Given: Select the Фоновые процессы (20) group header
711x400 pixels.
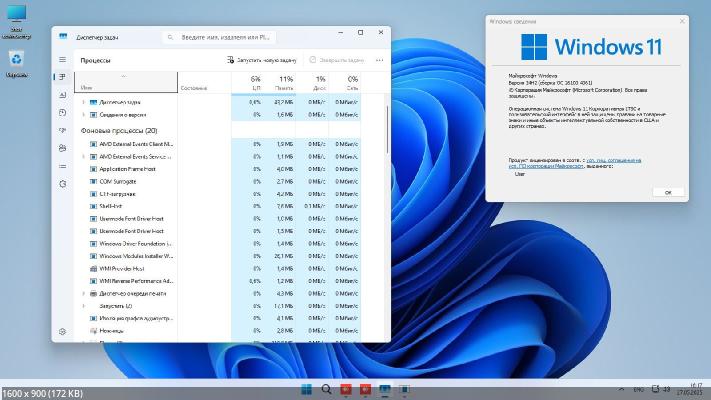Looking at the screenshot, I should [119, 131].
